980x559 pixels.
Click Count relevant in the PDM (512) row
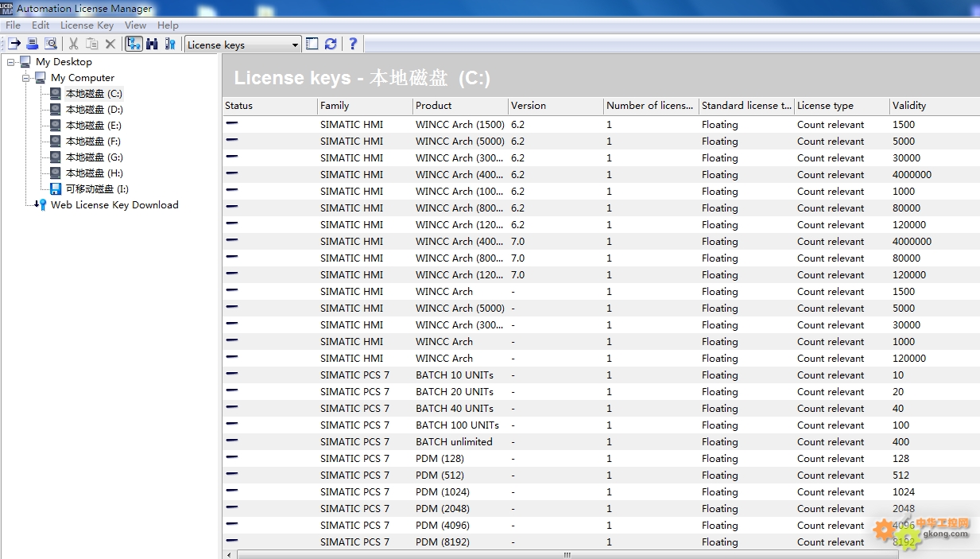(x=831, y=476)
